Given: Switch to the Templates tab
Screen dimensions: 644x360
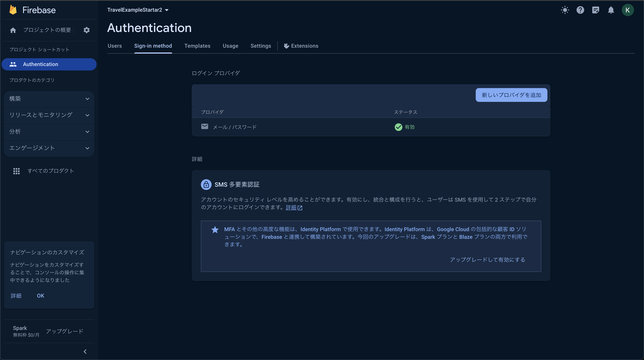Looking at the screenshot, I should (197, 46).
